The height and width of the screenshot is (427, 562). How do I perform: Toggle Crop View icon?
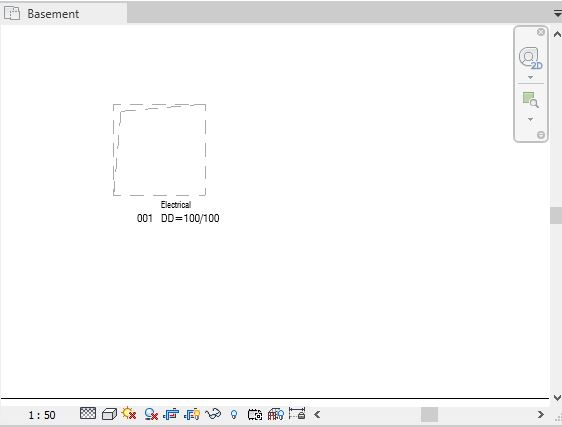[171, 414]
